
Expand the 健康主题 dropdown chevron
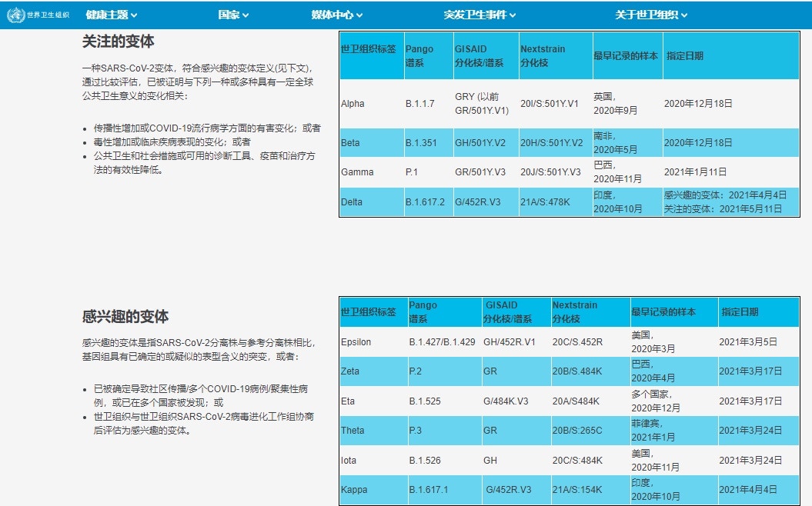point(134,15)
